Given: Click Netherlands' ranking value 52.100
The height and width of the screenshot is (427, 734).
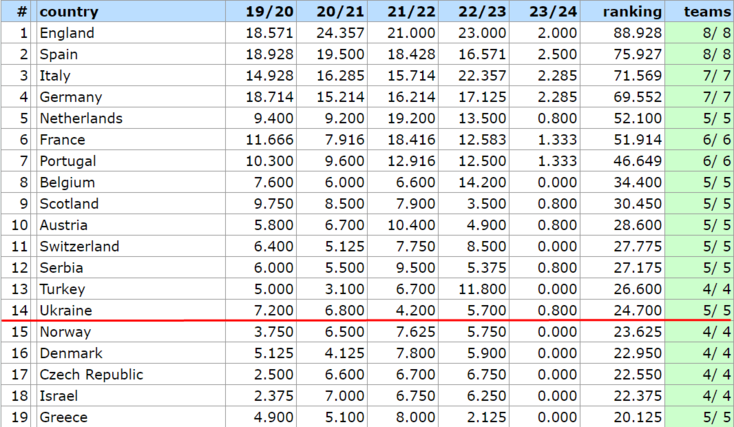Looking at the screenshot, I should (x=638, y=118).
